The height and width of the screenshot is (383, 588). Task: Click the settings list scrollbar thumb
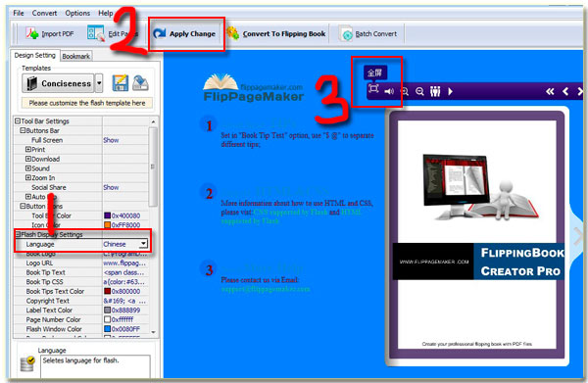coord(153,167)
